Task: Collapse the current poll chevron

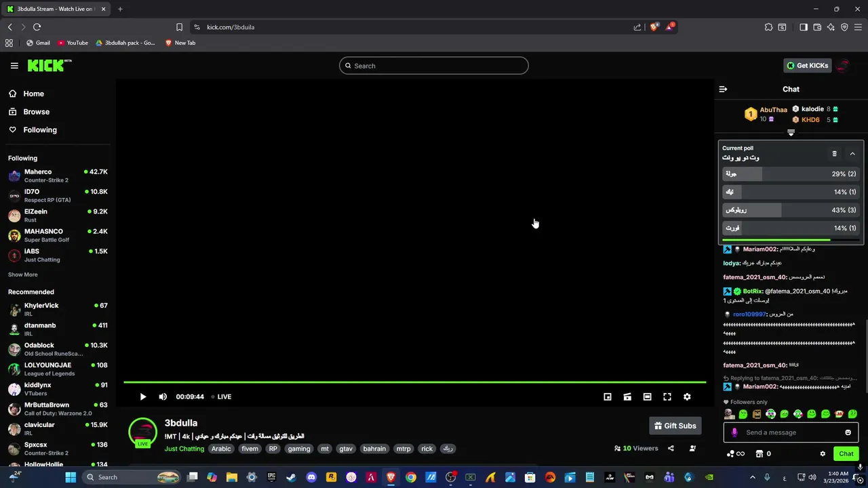Action: coord(852,154)
